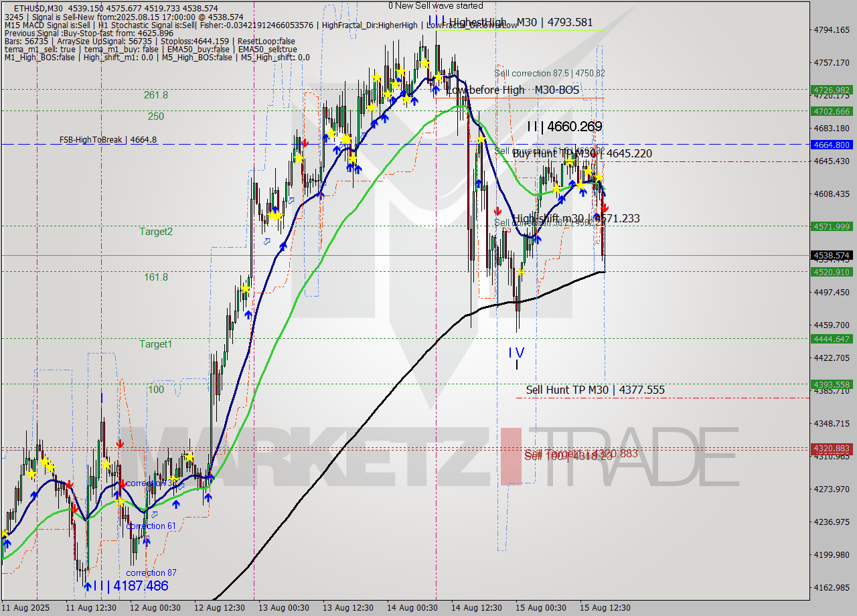Click the red down arrow near High_shift m30 label
857x616 pixels.
point(496,210)
